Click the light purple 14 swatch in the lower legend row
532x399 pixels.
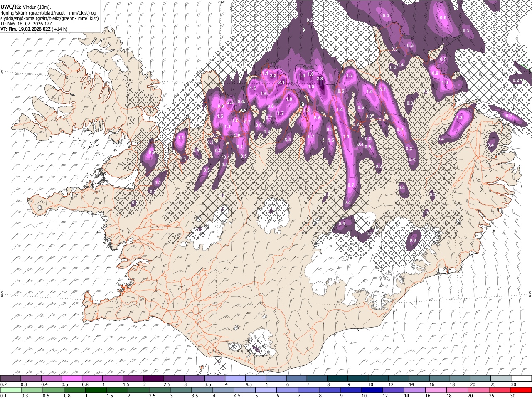tap(414, 390)
